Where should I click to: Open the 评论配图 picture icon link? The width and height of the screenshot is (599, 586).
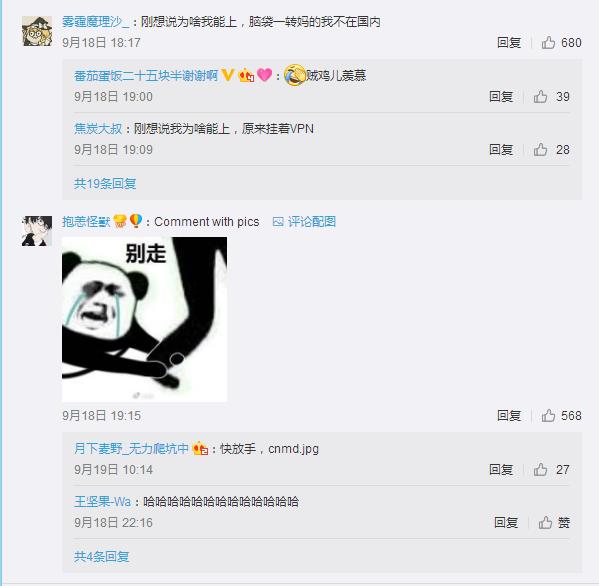point(304,222)
